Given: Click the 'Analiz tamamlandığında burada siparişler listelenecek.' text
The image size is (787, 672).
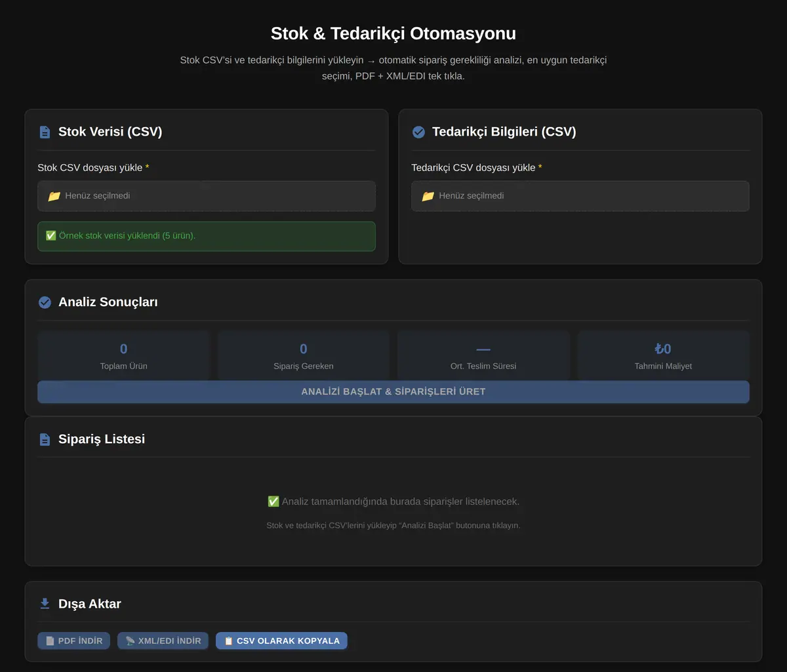Looking at the screenshot, I should [393, 502].
